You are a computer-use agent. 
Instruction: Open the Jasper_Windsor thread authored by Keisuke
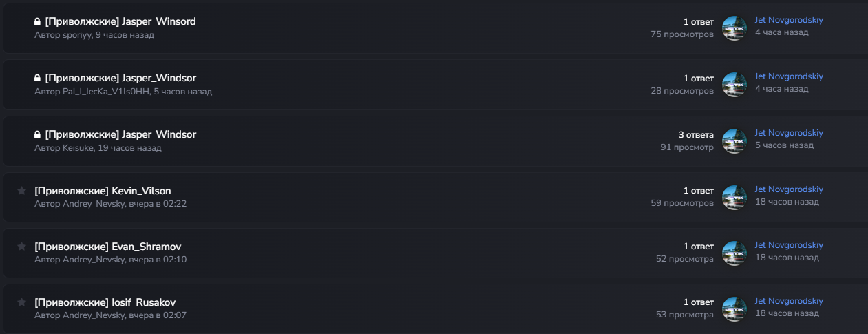click(x=120, y=135)
